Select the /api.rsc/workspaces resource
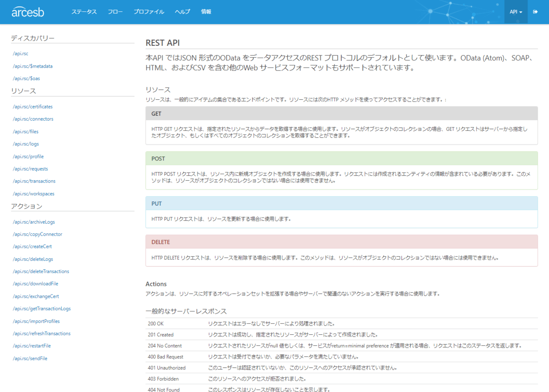The width and height of the screenshot is (549, 392). pyautogui.click(x=34, y=193)
